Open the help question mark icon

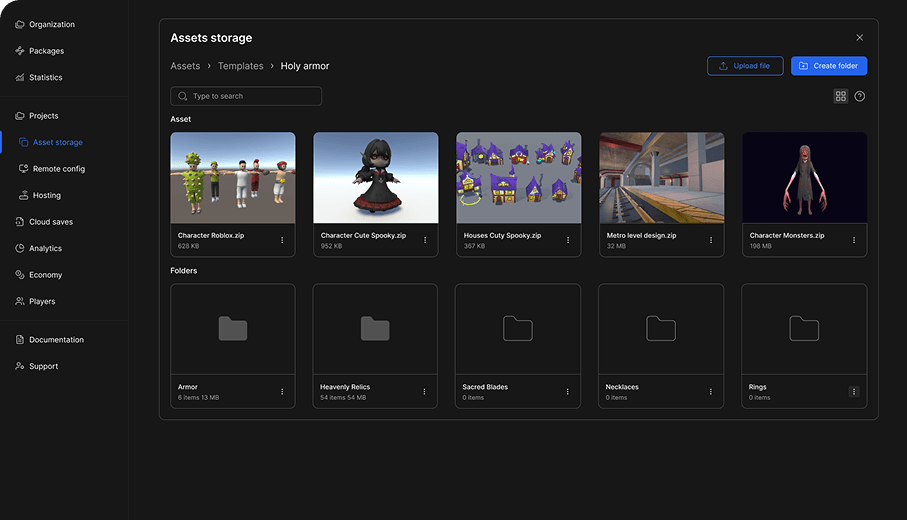pyautogui.click(x=860, y=96)
